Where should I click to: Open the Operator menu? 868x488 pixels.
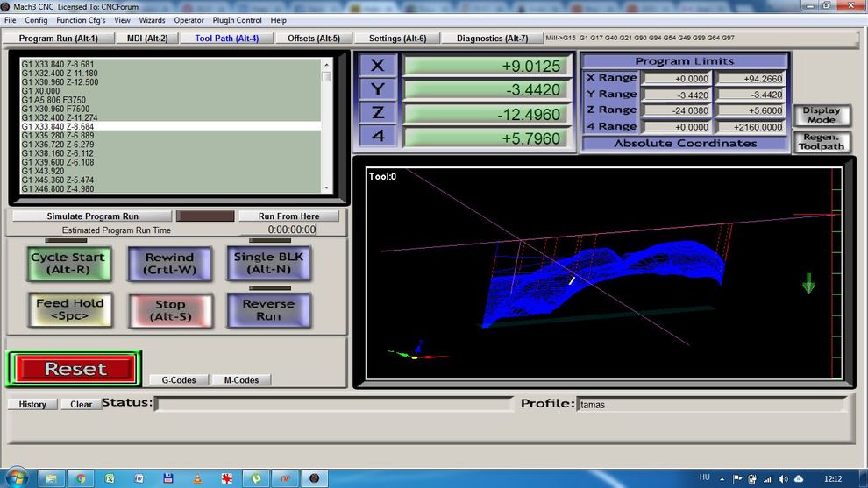tap(189, 20)
